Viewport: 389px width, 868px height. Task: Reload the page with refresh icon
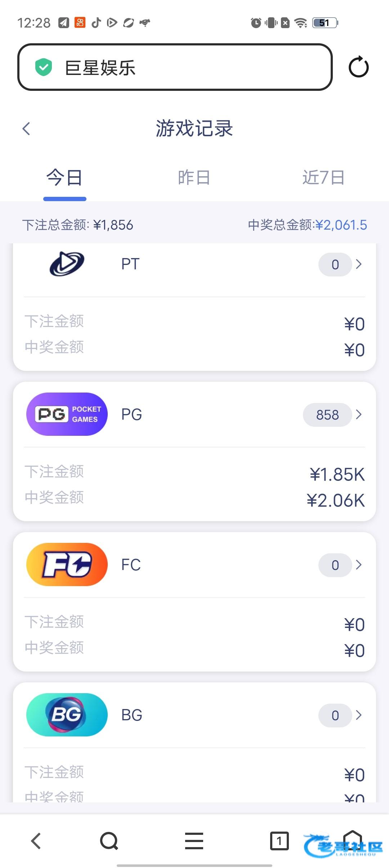pos(358,67)
